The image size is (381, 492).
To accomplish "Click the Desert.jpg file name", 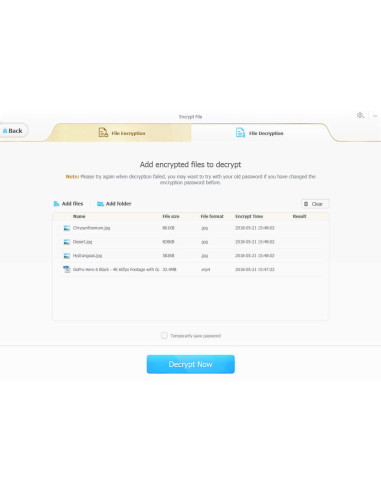I will pos(82,242).
